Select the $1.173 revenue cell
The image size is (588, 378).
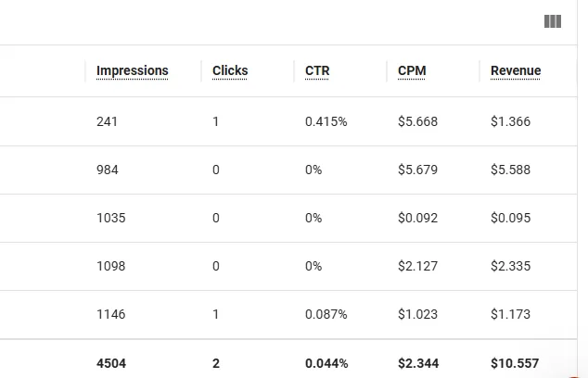click(x=510, y=314)
